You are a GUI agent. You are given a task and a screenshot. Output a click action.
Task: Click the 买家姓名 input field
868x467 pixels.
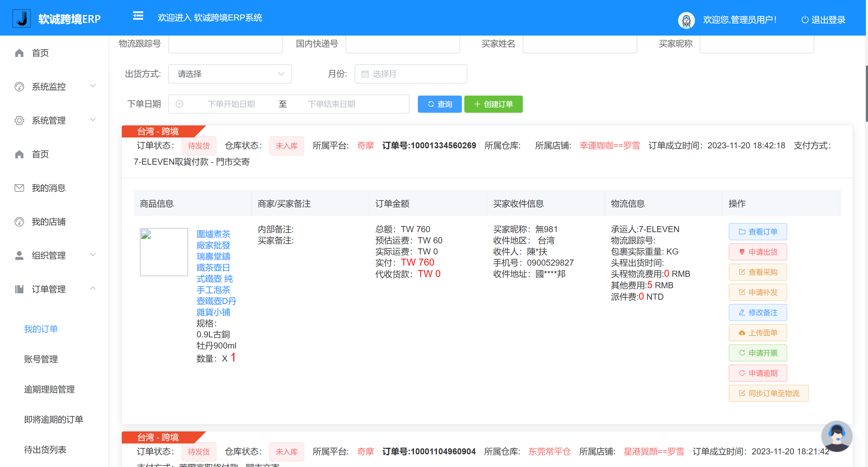[x=580, y=44]
